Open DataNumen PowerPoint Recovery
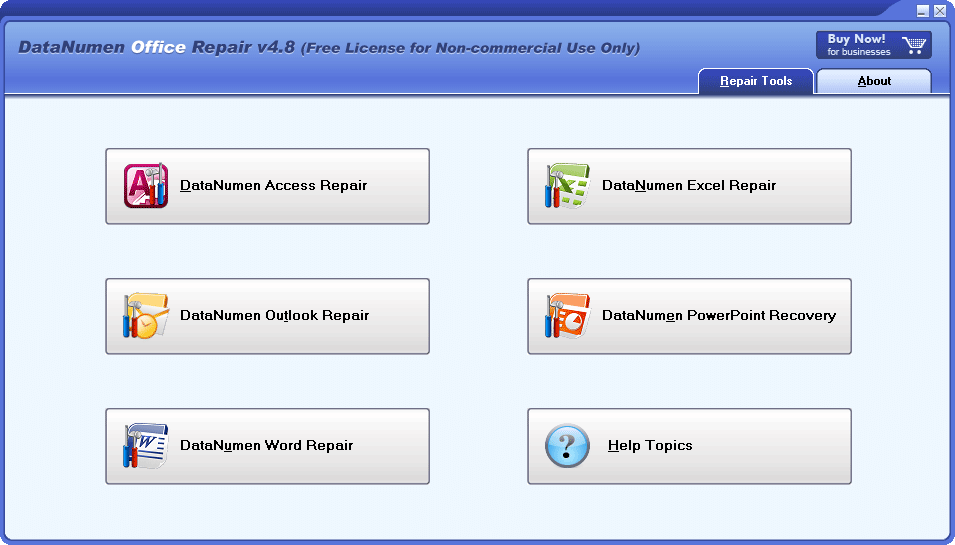 click(718, 316)
